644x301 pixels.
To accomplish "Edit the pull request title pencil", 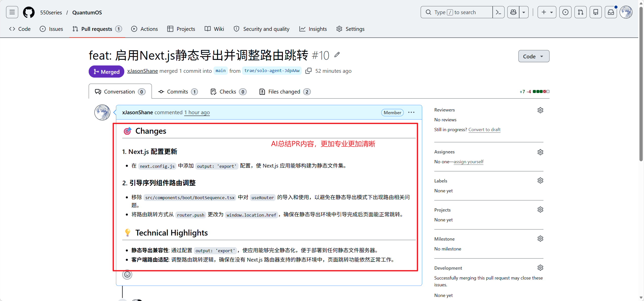I will click(337, 55).
